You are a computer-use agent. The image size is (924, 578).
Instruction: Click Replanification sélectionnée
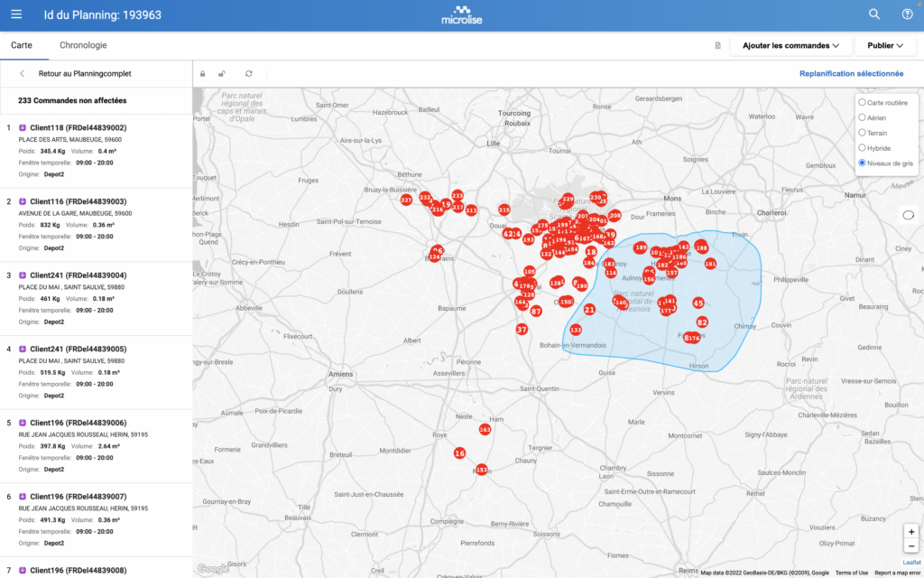(851, 74)
